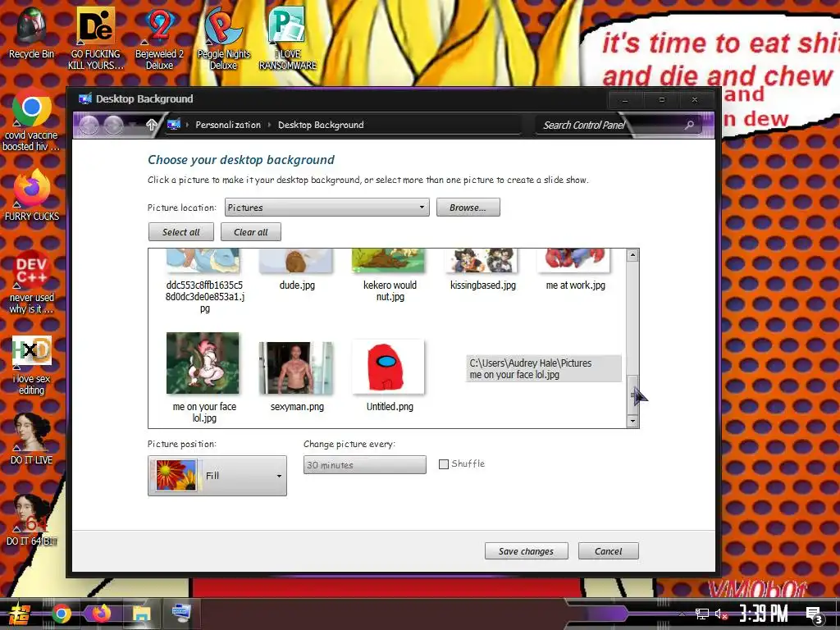Click the Cancel button
The image size is (840, 630).
[609, 551]
